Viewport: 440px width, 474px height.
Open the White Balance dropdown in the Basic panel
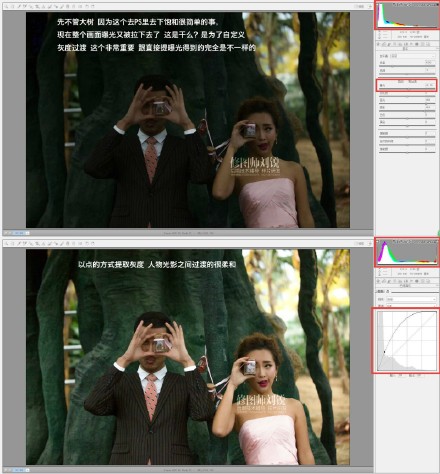tap(413, 56)
